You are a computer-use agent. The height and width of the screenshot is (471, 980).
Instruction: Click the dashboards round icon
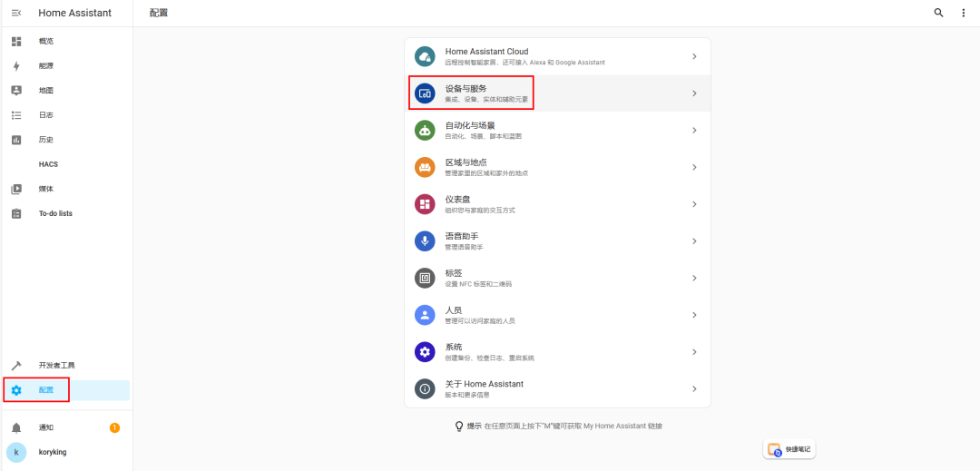(425, 204)
